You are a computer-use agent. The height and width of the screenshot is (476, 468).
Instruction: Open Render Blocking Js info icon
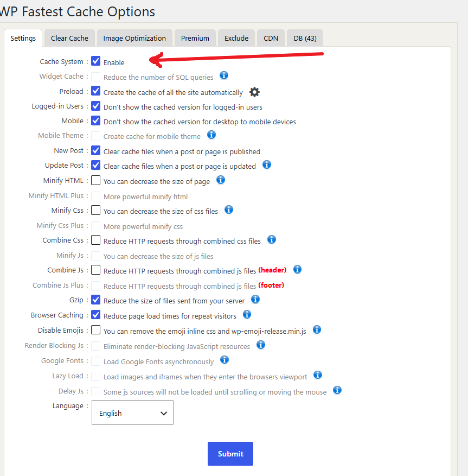click(x=260, y=345)
